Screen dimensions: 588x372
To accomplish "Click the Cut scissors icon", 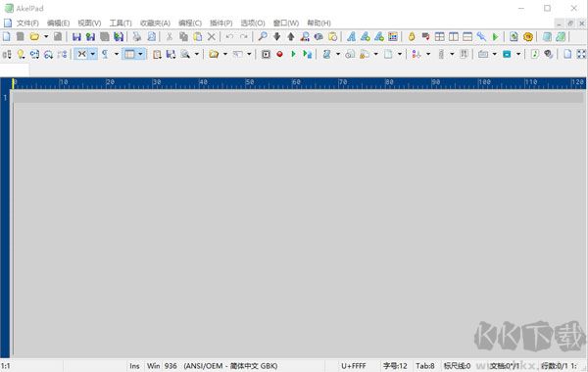I will point(170,36).
